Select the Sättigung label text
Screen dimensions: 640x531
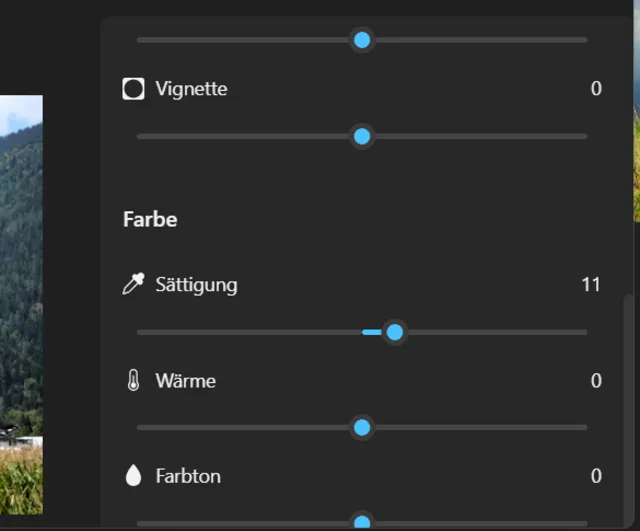coord(196,285)
